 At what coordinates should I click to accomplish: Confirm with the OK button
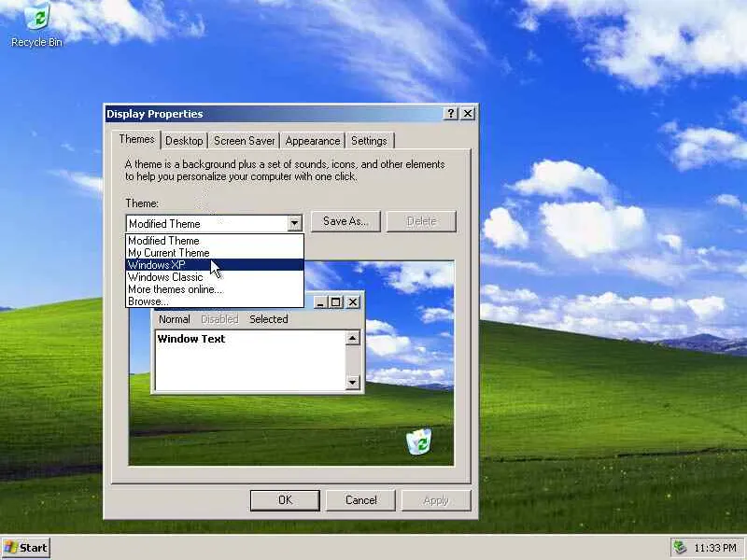click(285, 500)
